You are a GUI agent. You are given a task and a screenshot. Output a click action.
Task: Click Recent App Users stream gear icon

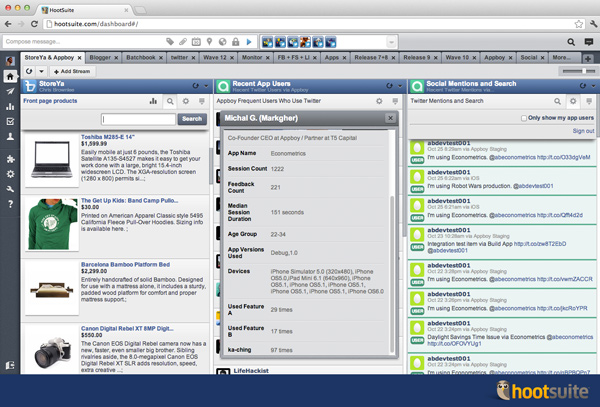pos(379,101)
